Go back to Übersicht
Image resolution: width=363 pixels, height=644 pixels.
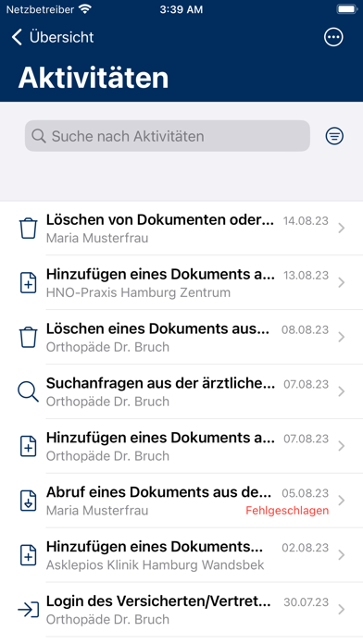tap(53, 37)
